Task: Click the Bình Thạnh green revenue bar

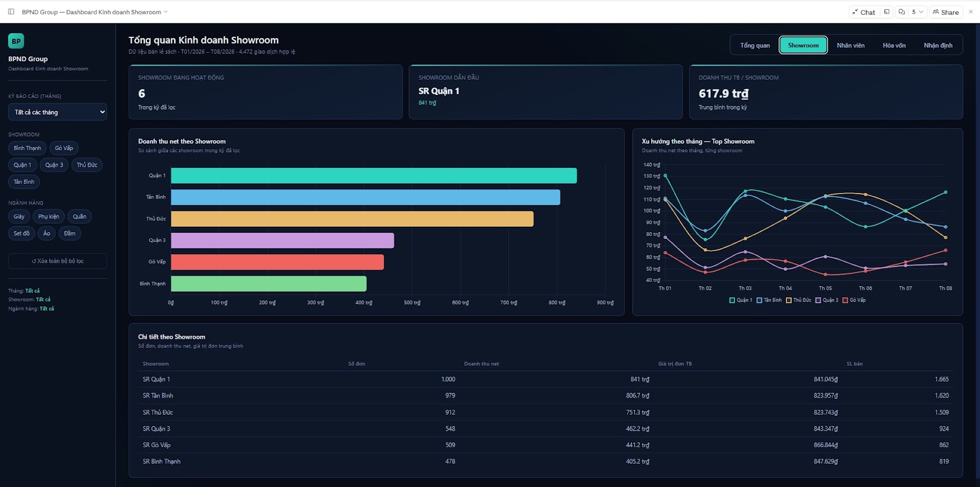Action: pos(269,284)
